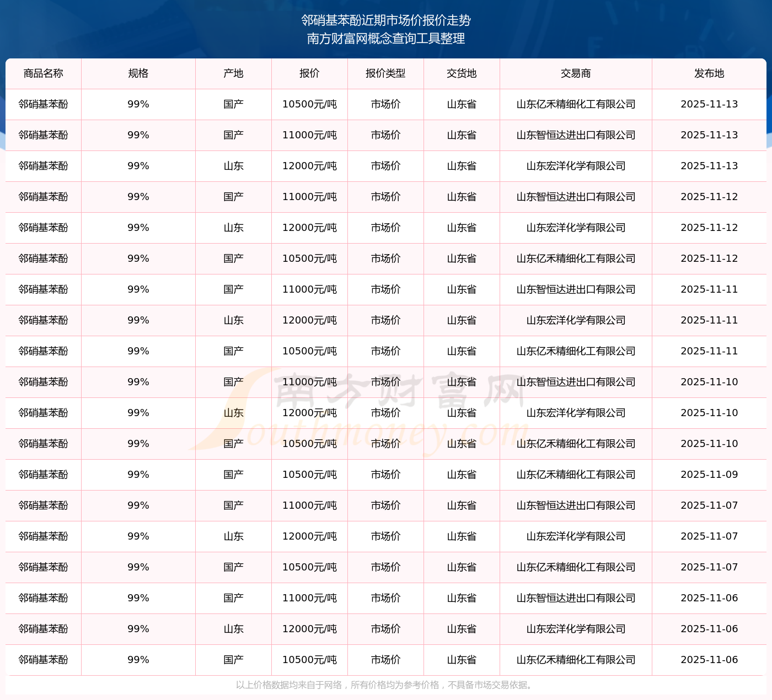Click the subtitle 南方财富网概念查询工具整理
This screenshot has width=772, height=700.
pyautogui.click(x=386, y=39)
